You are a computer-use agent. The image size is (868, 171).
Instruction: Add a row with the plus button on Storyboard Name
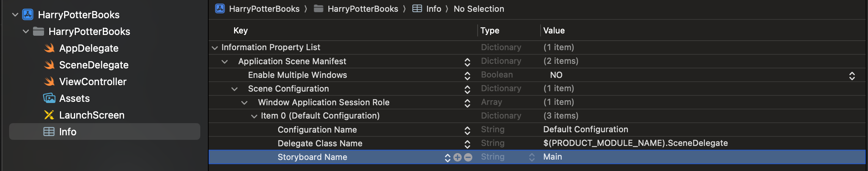pos(458,157)
